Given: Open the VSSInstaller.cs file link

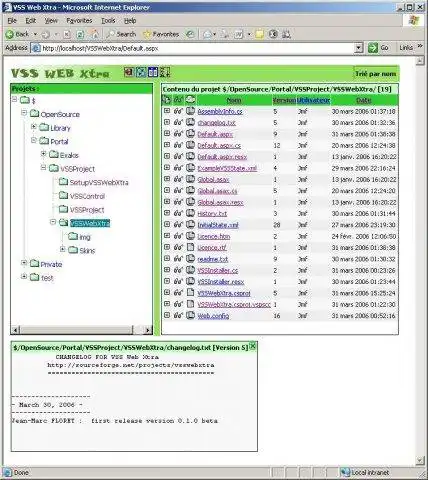Looking at the screenshot, I should (x=218, y=270).
